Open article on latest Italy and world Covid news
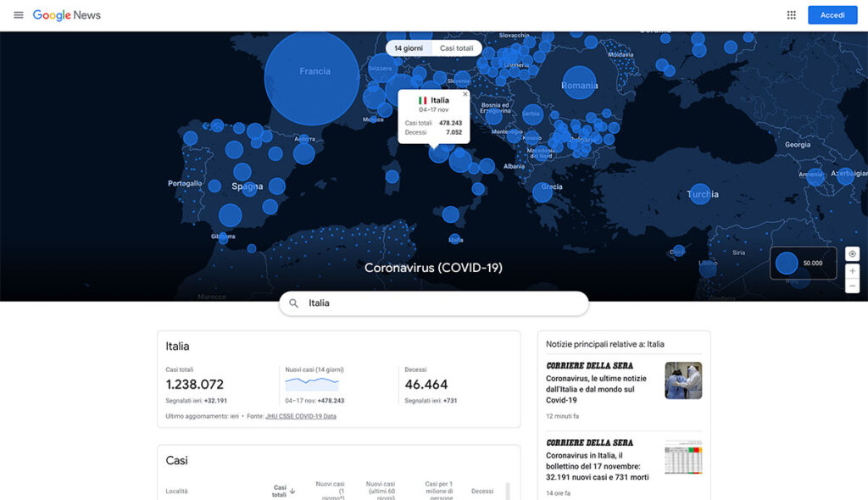This screenshot has height=500, width=868. pyautogui.click(x=596, y=389)
